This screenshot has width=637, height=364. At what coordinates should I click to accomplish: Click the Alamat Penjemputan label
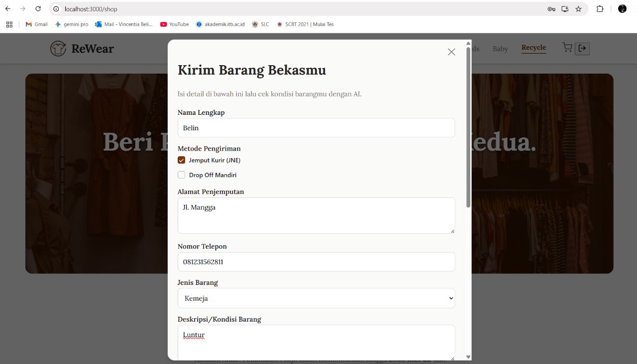click(x=211, y=192)
